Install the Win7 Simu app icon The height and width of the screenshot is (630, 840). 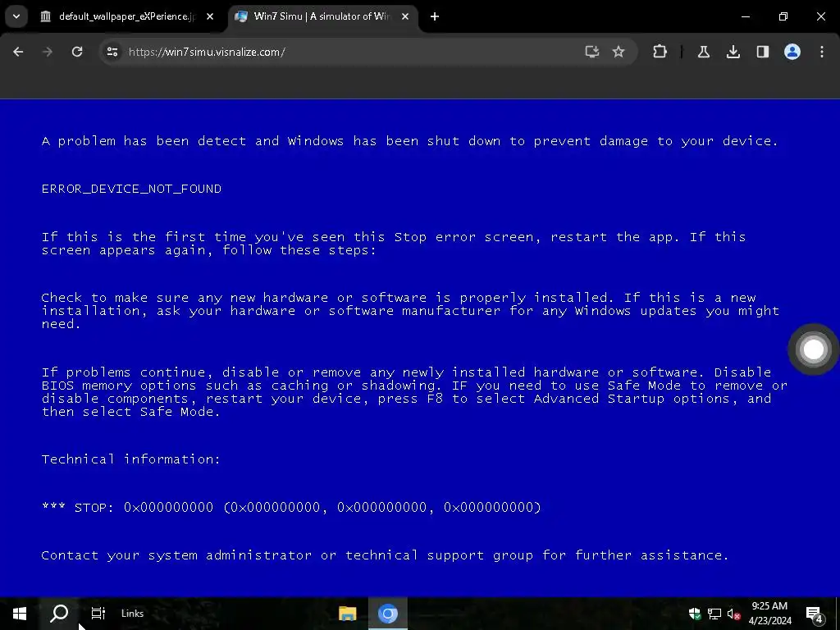tap(592, 52)
